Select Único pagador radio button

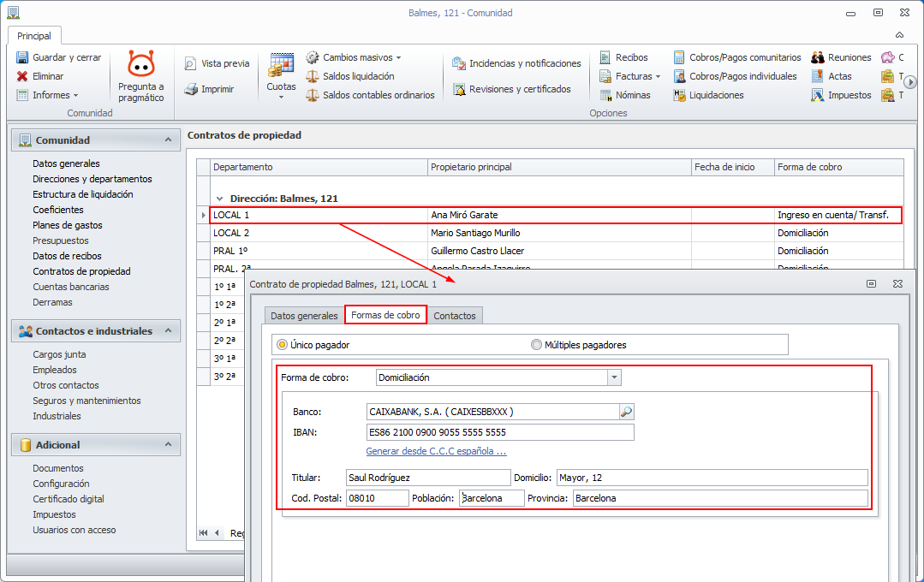click(283, 345)
